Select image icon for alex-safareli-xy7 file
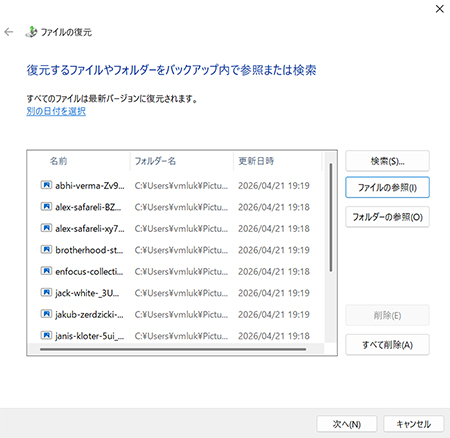 (46, 228)
